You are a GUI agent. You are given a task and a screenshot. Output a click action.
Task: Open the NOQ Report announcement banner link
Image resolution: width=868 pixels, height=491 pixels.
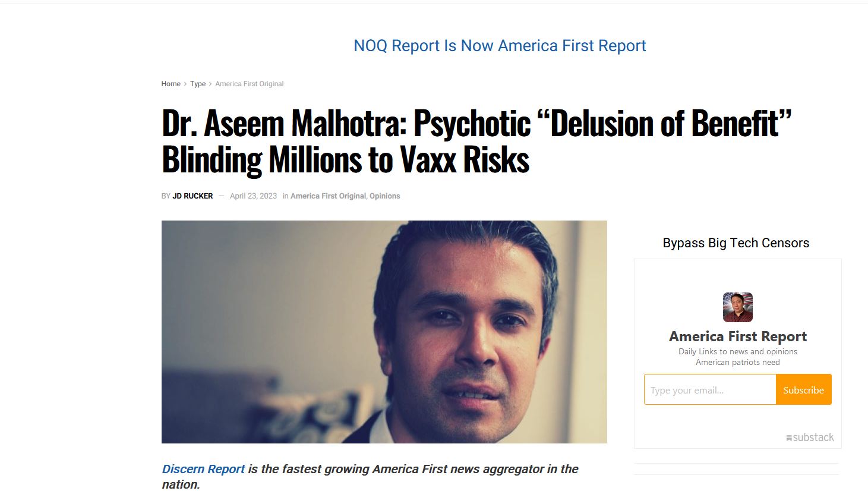coord(499,46)
